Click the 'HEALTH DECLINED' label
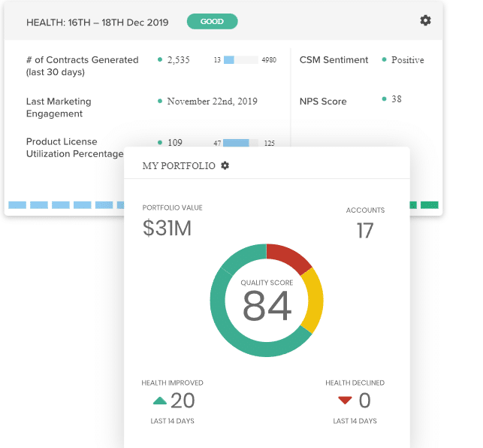Image resolution: width=483 pixels, height=448 pixels. coord(355,383)
